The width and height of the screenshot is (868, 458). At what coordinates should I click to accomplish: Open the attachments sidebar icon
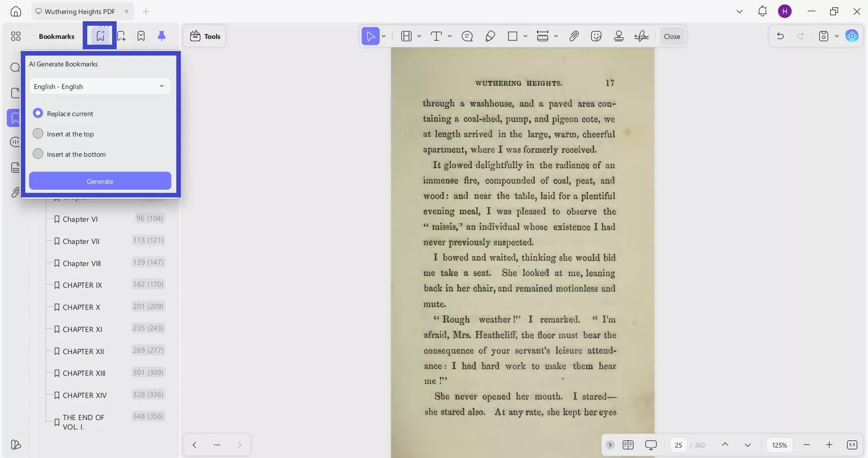pyautogui.click(x=15, y=192)
